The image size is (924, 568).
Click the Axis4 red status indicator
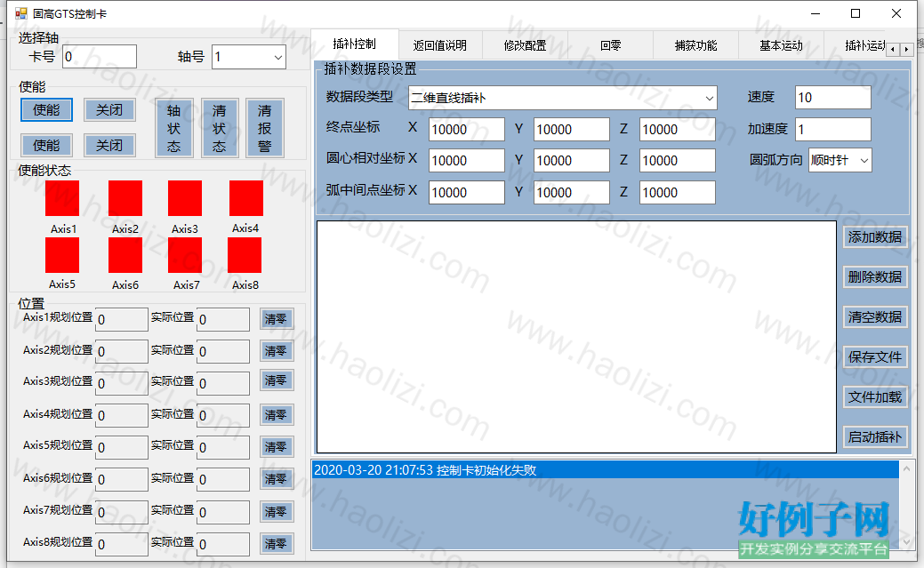tap(246, 198)
